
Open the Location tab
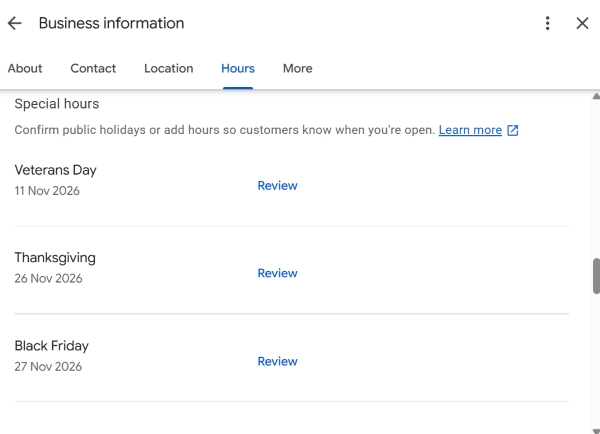click(x=168, y=69)
